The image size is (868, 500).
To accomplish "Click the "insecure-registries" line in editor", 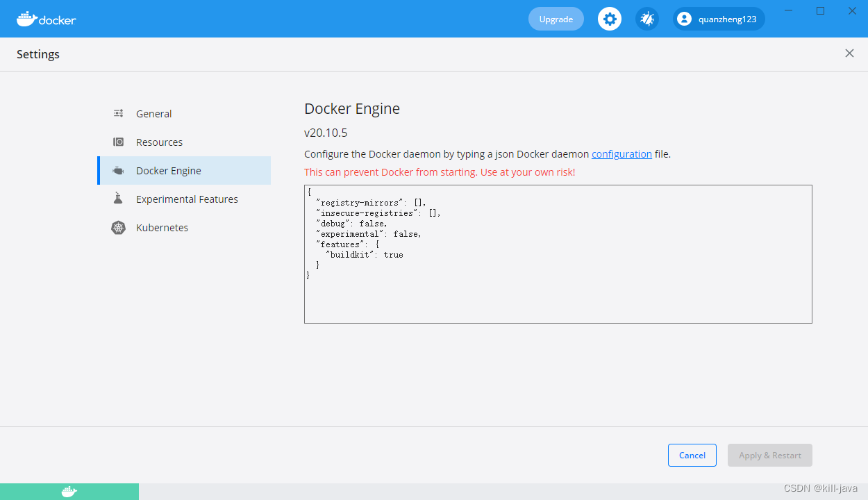I will coord(378,213).
